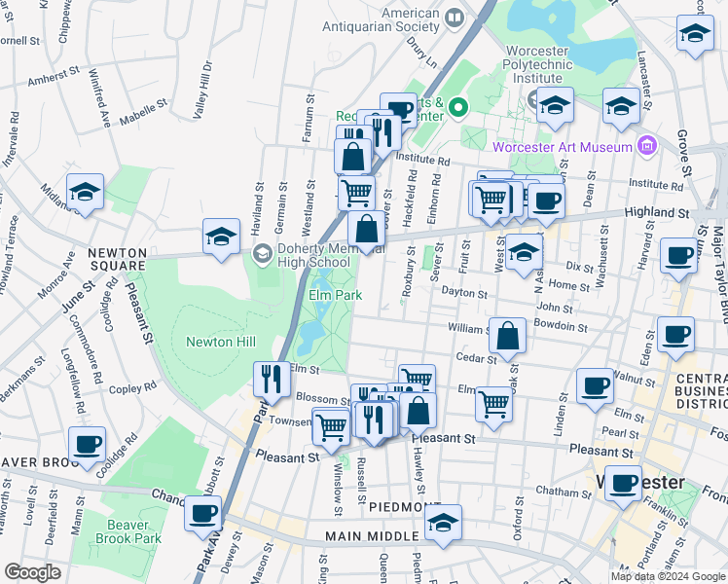
Task: Click the Newton Square neighborhood label
Action: pyautogui.click(x=118, y=260)
